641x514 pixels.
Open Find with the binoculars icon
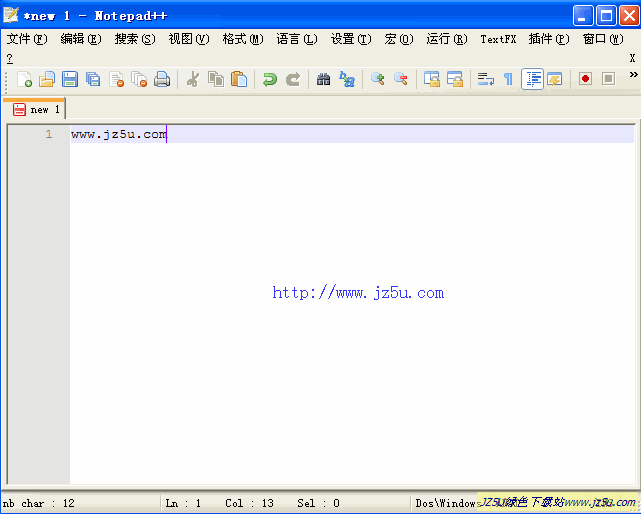coord(323,79)
